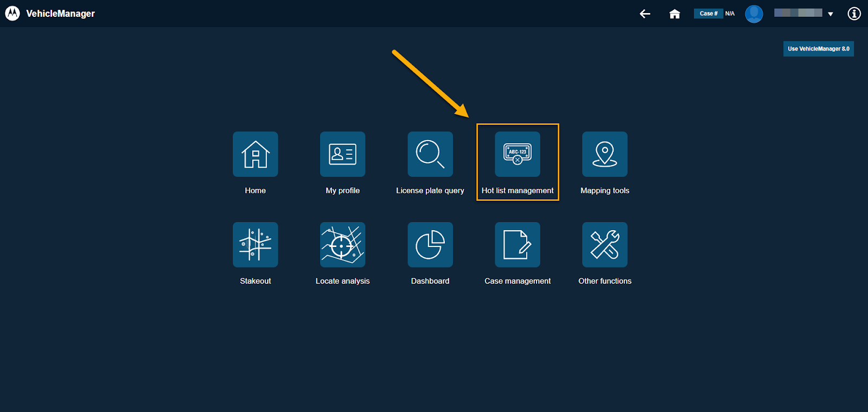Image resolution: width=868 pixels, height=412 pixels.
Task: Click the Other functions label
Action: [605, 281]
